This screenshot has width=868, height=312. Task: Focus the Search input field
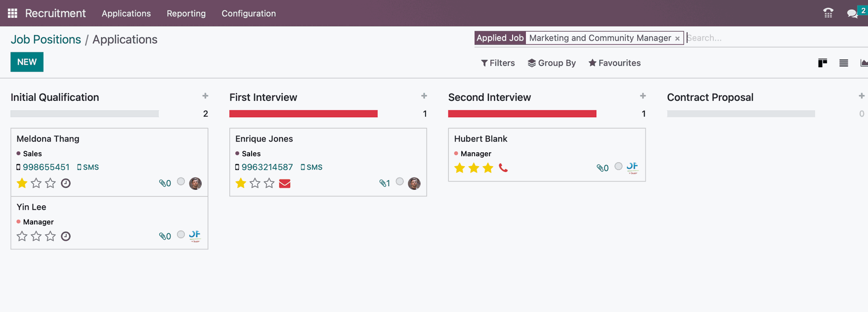(x=776, y=38)
